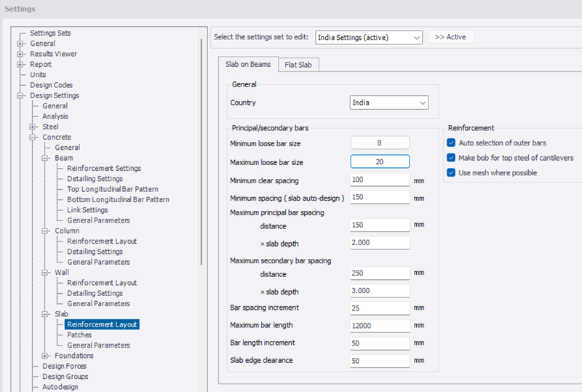The image size is (582, 392).
Task: Collapse the Column node
Action: 44,231
